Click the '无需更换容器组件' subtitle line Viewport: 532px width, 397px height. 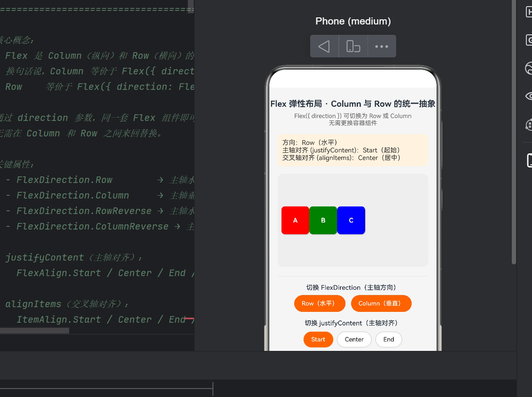click(x=353, y=123)
